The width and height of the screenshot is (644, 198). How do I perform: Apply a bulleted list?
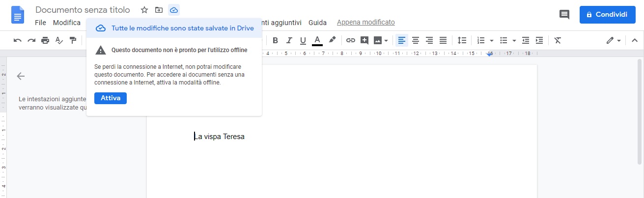504,40
